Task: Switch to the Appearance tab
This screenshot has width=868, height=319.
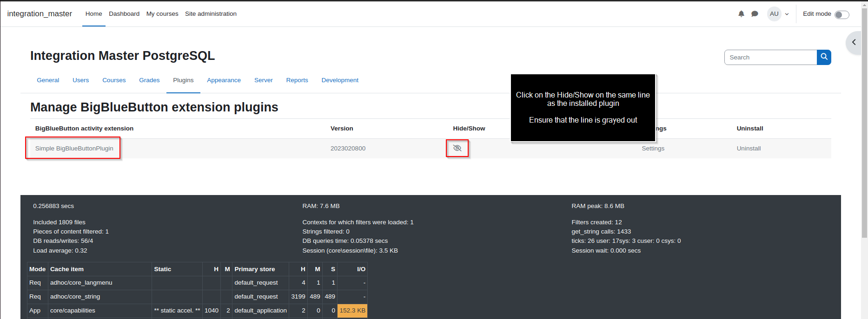Action: [224, 80]
